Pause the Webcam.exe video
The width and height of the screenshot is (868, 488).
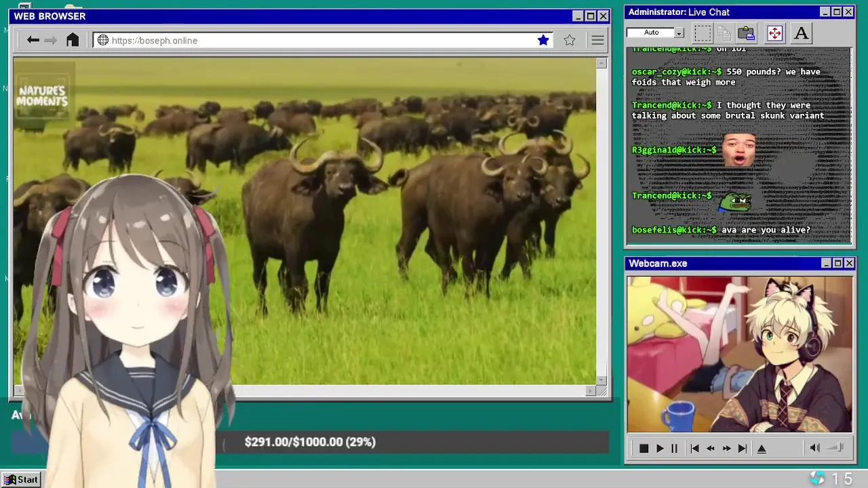(x=674, y=449)
